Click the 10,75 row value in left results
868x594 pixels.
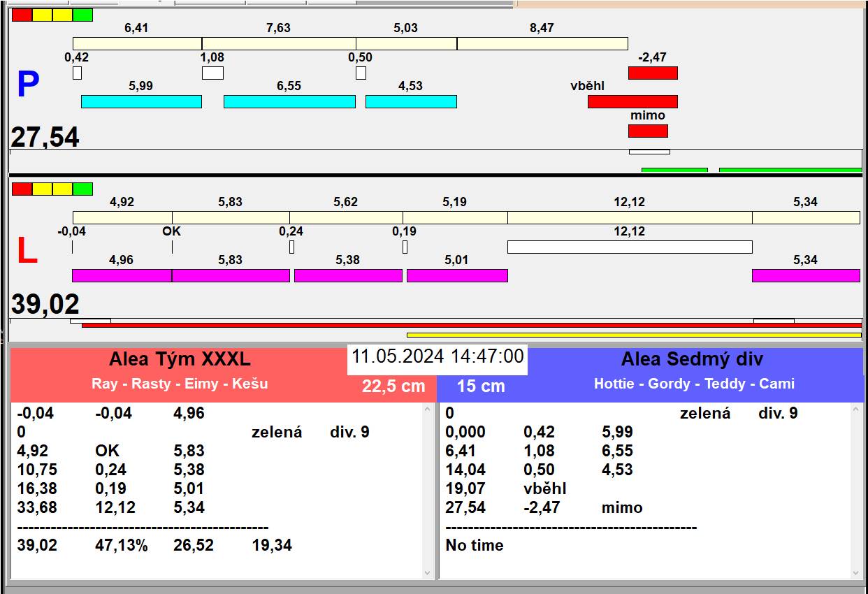[37, 470]
